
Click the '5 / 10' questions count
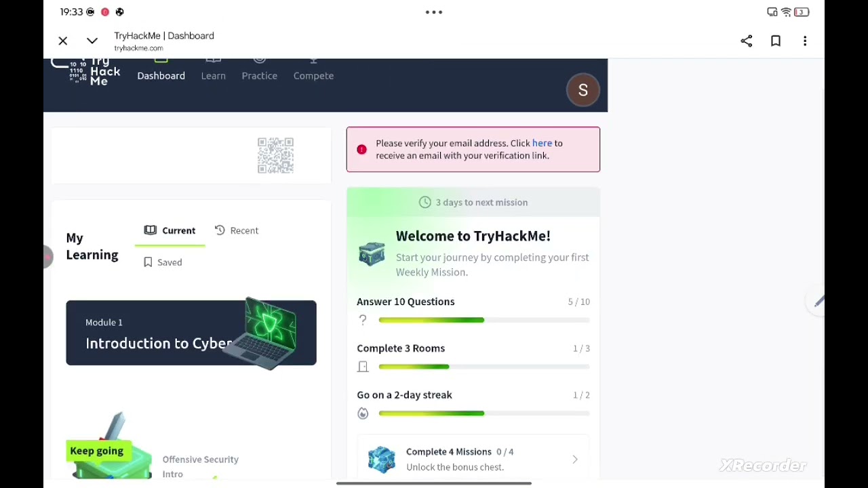click(579, 302)
